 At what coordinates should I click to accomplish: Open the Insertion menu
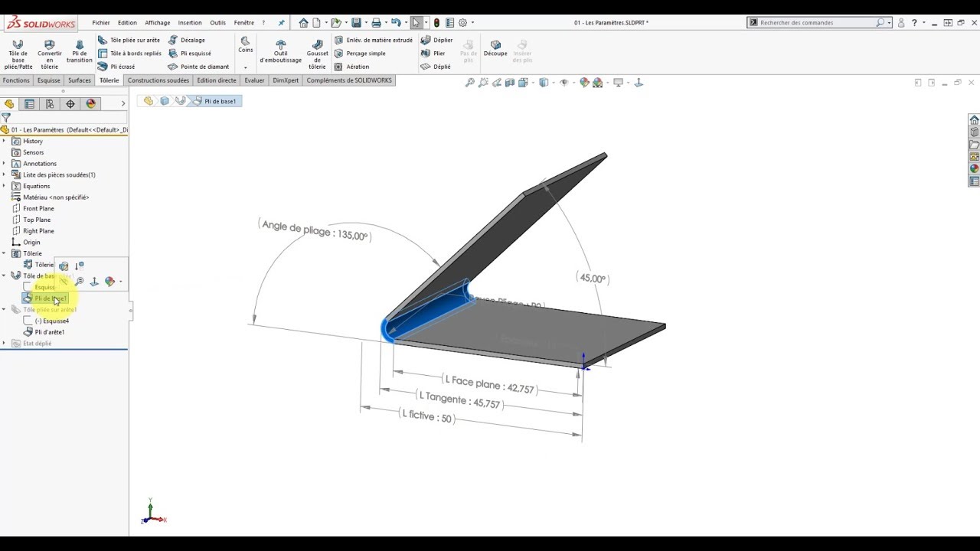190,23
